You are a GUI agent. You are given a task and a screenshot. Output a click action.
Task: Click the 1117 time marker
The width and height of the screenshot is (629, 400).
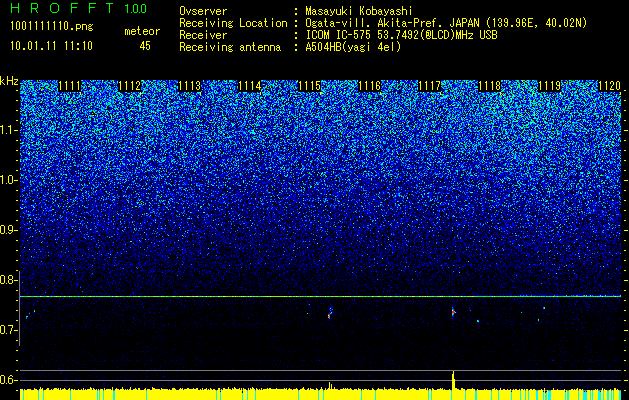pos(429,86)
